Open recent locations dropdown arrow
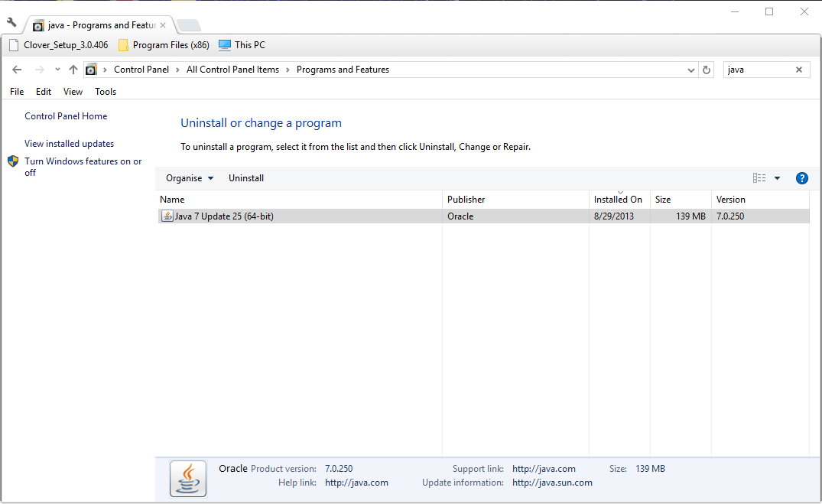822x504 pixels. click(57, 70)
